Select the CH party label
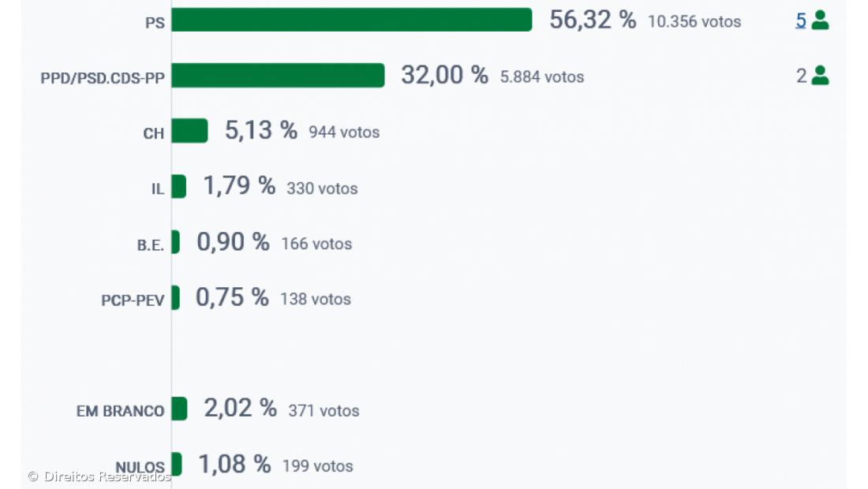 tap(154, 133)
